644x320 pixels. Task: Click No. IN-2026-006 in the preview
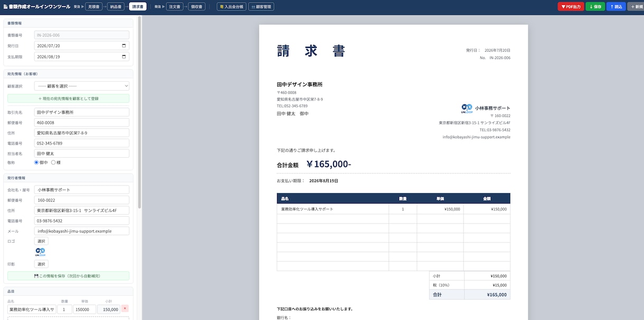tap(495, 58)
